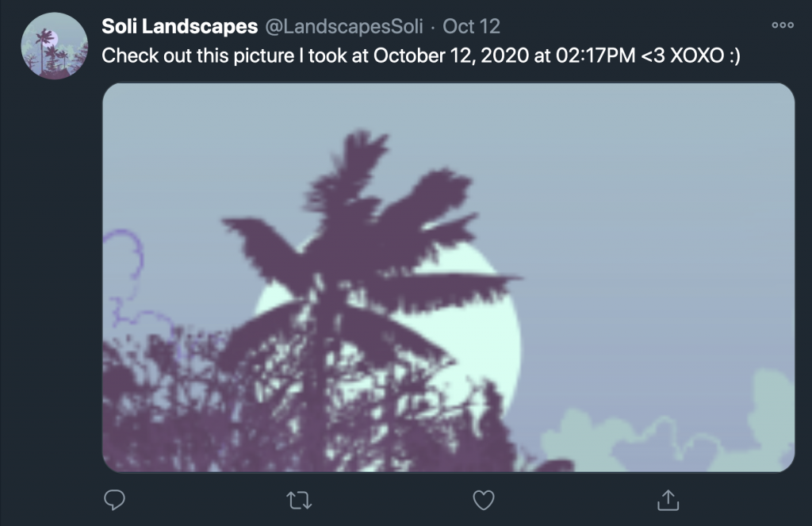Open the three-dot more options menu
The image size is (812, 526).
[x=783, y=25]
